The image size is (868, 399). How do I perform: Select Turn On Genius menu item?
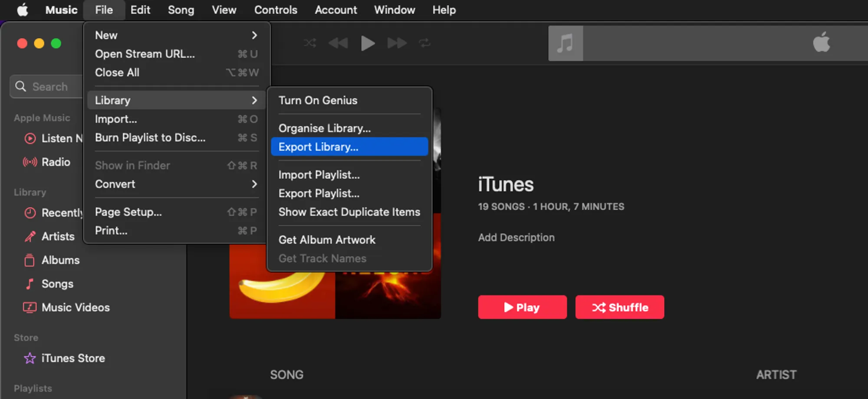pyautogui.click(x=318, y=100)
